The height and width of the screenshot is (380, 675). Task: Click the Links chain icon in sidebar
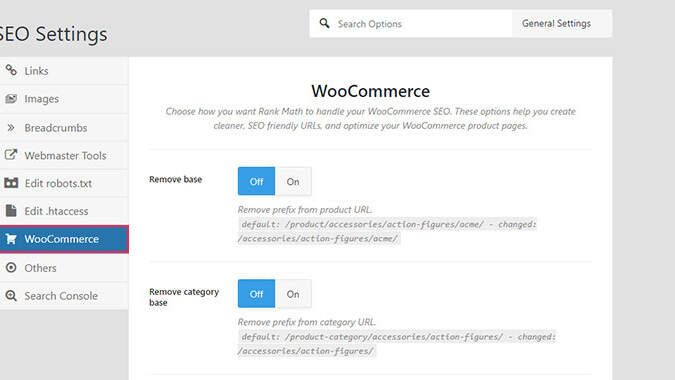(11, 70)
